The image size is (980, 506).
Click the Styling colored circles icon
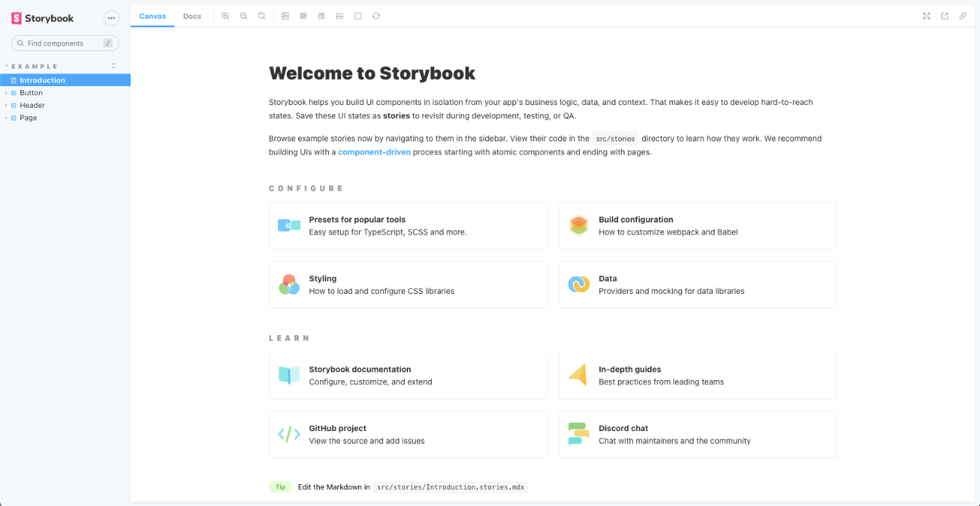pos(289,284)
